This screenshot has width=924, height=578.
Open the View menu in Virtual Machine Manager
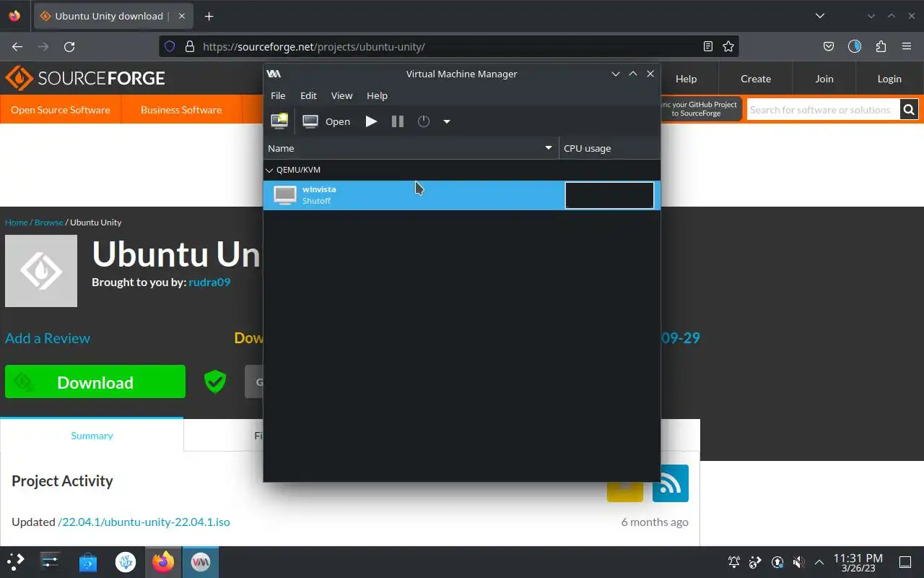tap(341, 95)
